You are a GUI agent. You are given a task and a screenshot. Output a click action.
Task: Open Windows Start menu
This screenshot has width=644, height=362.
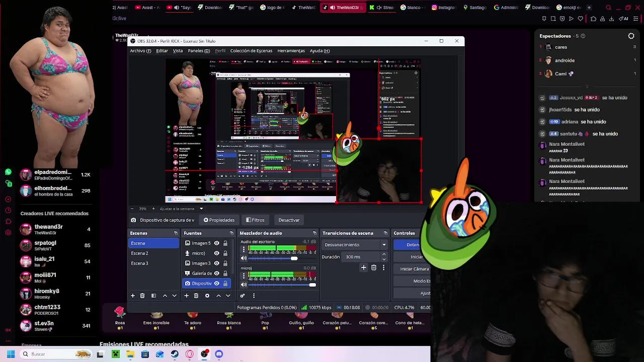click(x=11, y=354)
